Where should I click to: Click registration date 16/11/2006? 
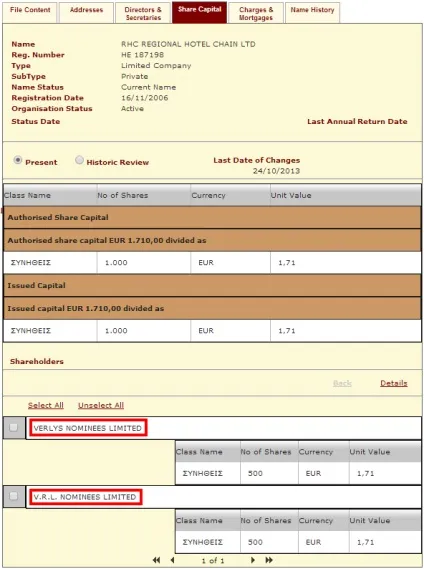point(145,98)
